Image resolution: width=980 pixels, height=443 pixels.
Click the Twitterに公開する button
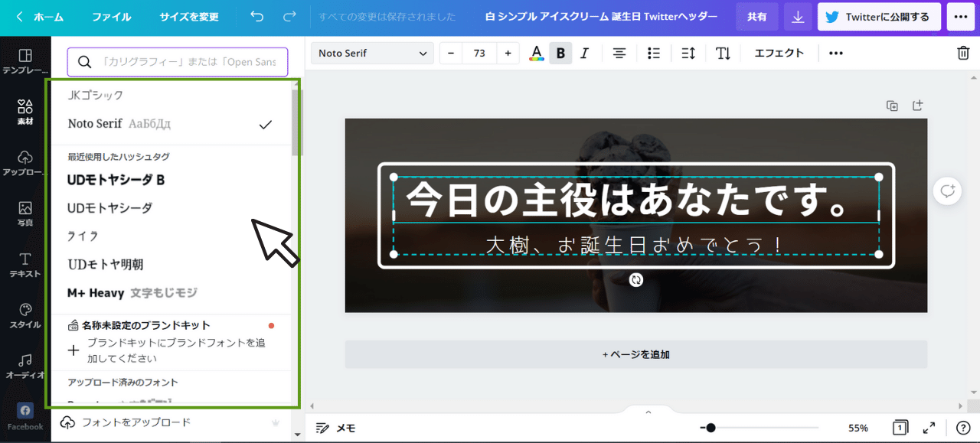click(x=879, y=17)
